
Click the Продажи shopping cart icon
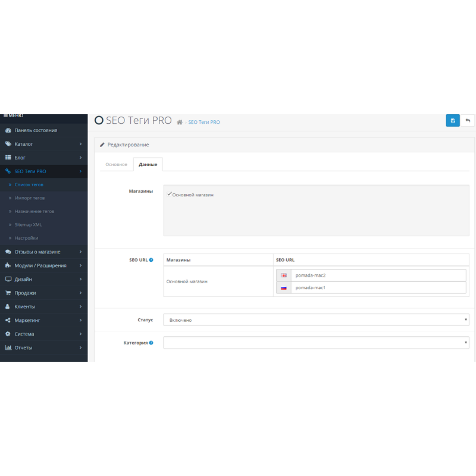point(8,293)
